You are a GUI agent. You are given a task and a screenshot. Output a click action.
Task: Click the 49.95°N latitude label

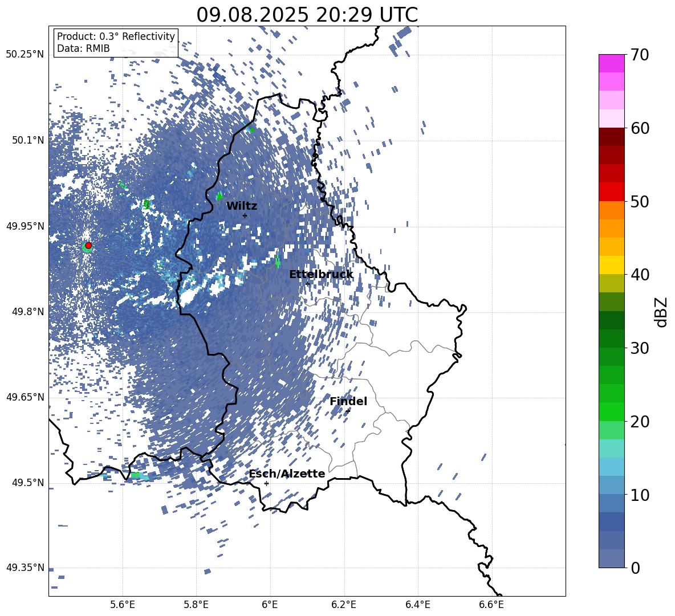(x=25, y=226)
